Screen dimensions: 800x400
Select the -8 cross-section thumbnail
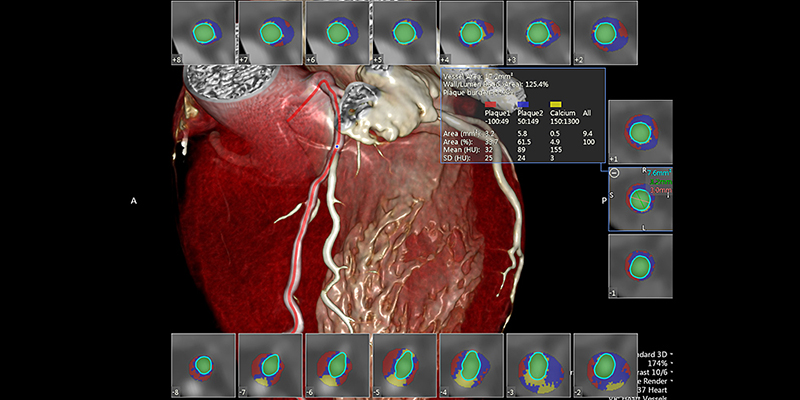pyautogui.click(x=202, y=366)
